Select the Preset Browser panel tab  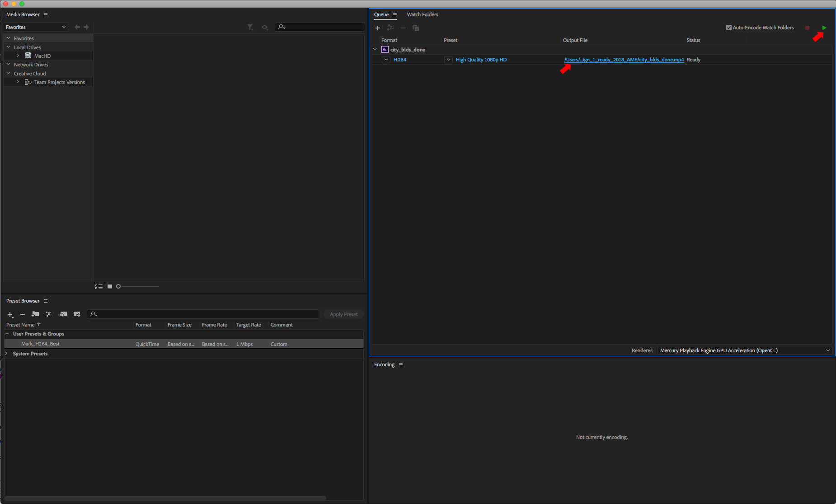pos(23,301)
